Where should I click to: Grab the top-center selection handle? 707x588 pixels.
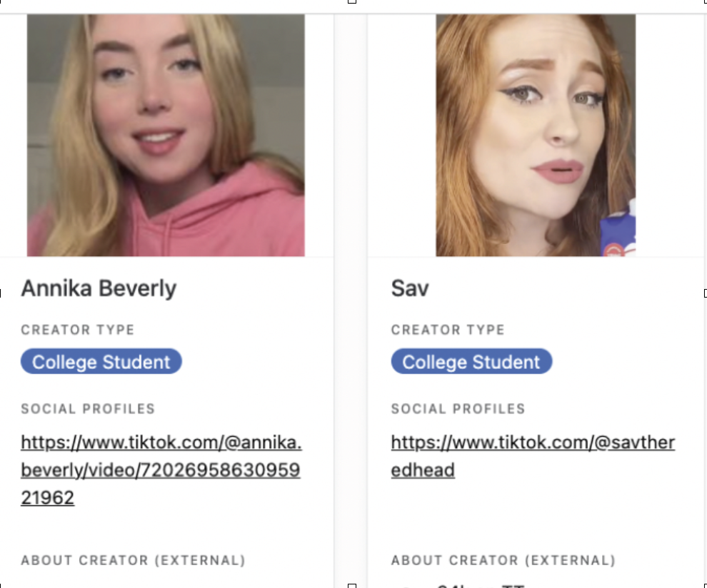coord(352,1)
